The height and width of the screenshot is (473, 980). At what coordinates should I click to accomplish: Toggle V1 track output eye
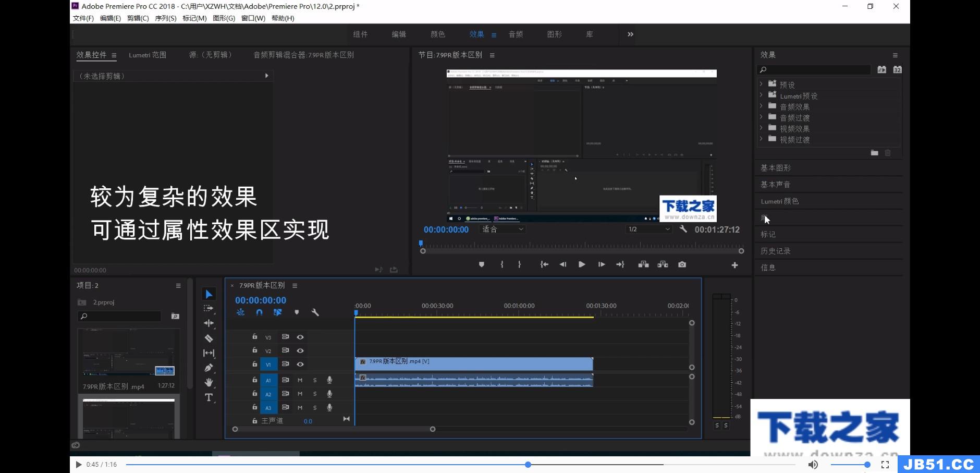pyautogui.click(x=300, y=365)
